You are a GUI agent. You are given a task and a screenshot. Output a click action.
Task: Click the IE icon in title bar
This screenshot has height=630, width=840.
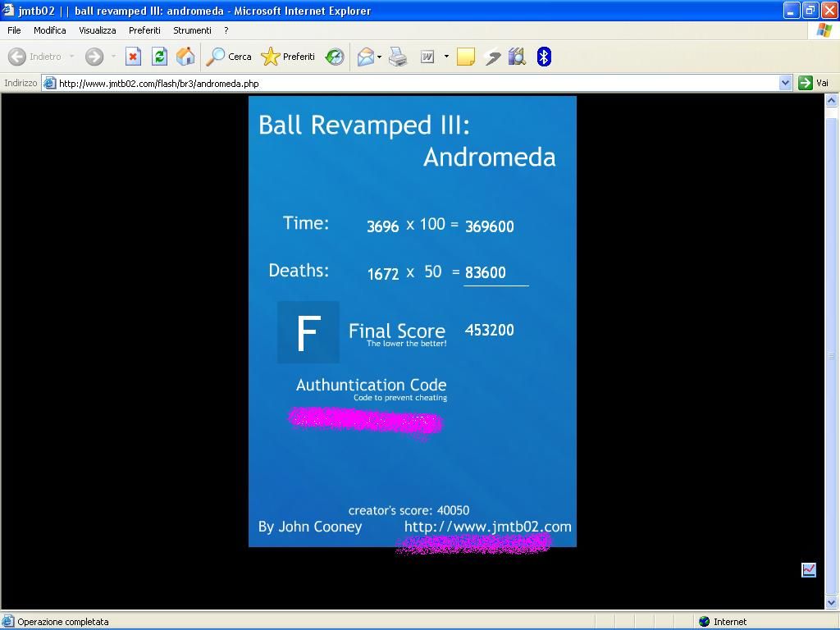tap(7, 10)
